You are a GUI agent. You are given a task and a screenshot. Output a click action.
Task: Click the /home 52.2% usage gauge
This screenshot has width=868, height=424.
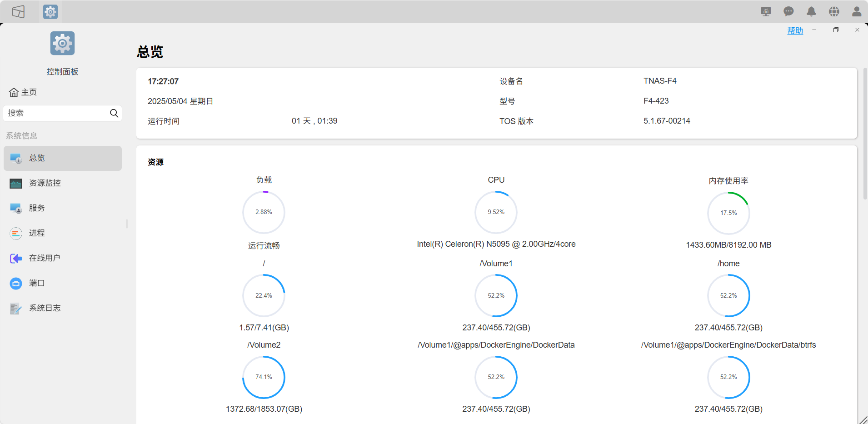tap(728, 296)
